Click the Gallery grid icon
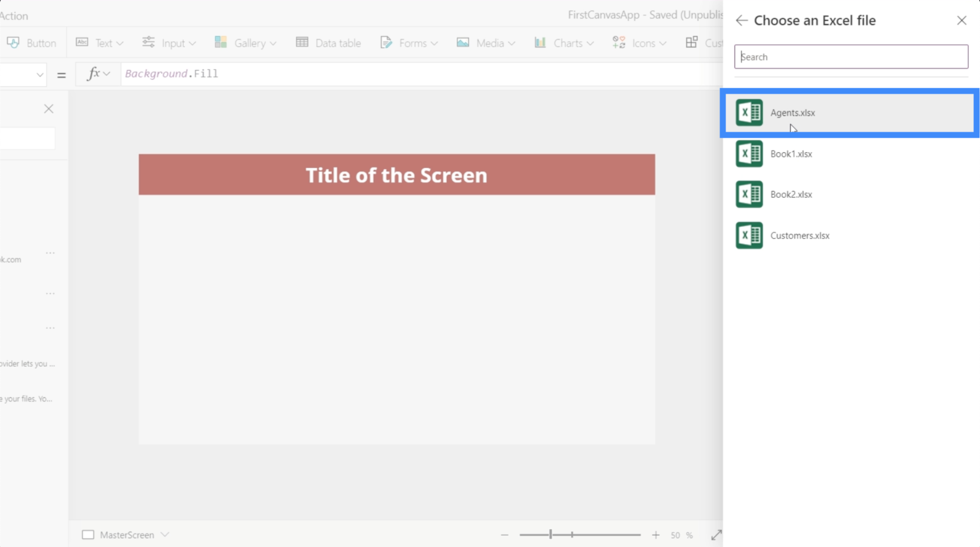 220,42
